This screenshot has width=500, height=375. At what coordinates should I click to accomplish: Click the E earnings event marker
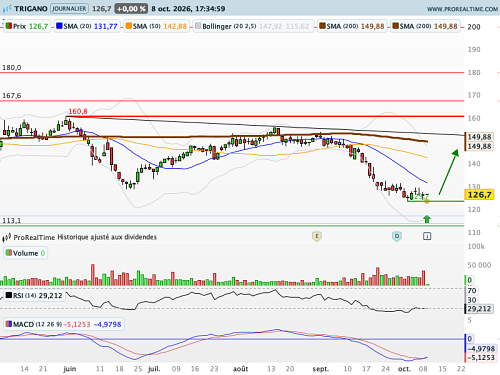click(317, 236)
